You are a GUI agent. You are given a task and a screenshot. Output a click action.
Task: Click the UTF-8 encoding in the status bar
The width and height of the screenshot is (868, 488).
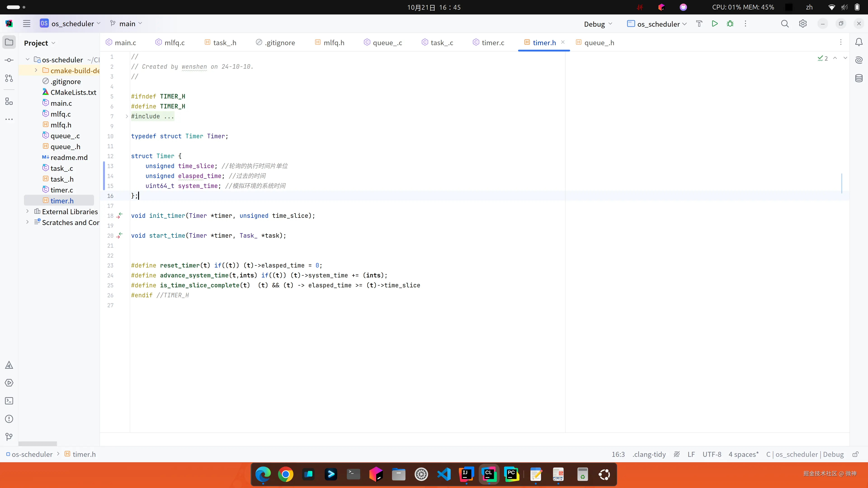click(712, 454)
